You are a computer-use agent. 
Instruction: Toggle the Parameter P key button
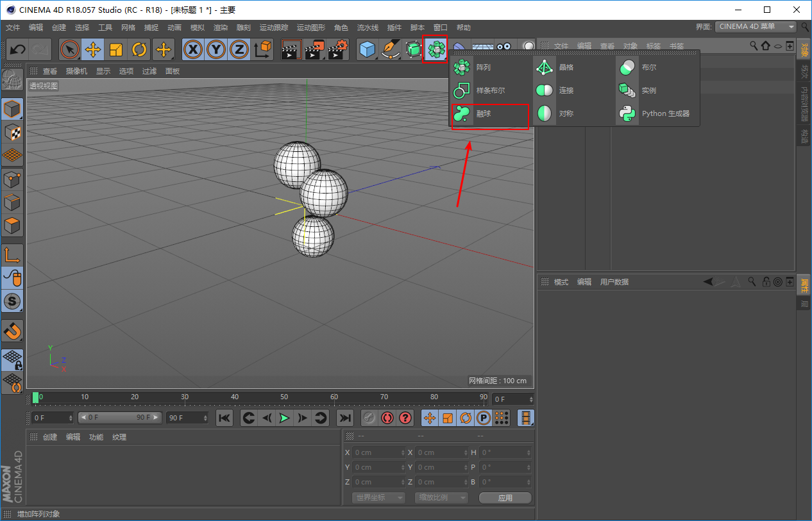click(x=484, y=418)
